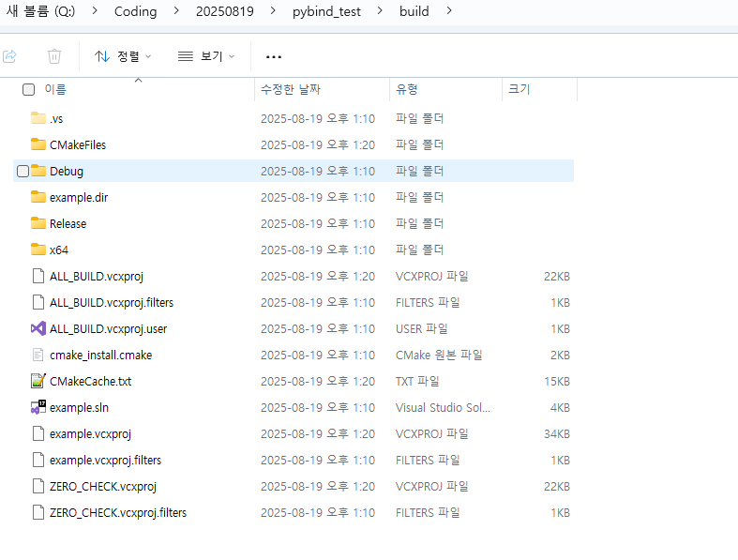Expand the chevron after pybind_test in path
The image size is (738, 560).
pyautogui.click(x=380, y=10)
